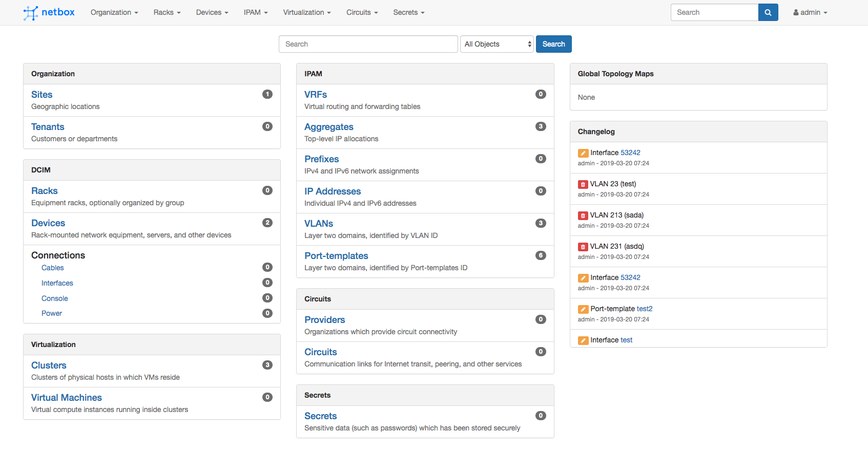
Task: Click the orange edit icon for Port-template test2
Action: click(583, 309)
